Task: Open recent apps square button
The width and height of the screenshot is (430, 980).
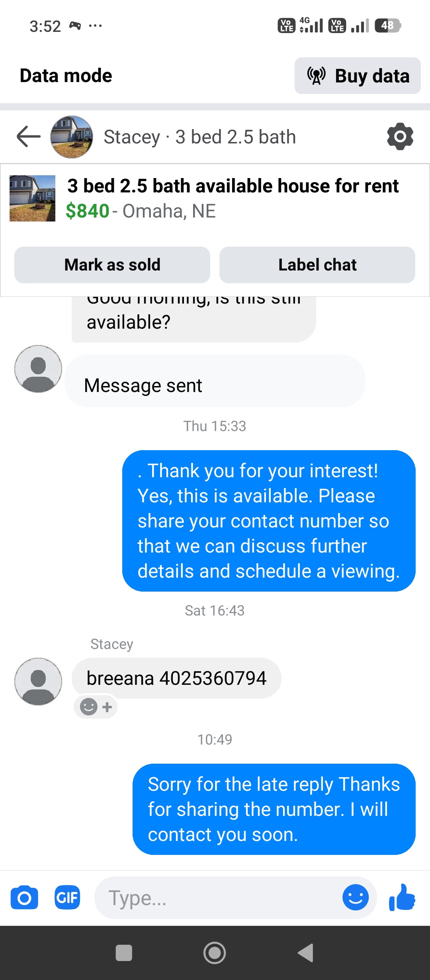Action: (x=124, y=953)
